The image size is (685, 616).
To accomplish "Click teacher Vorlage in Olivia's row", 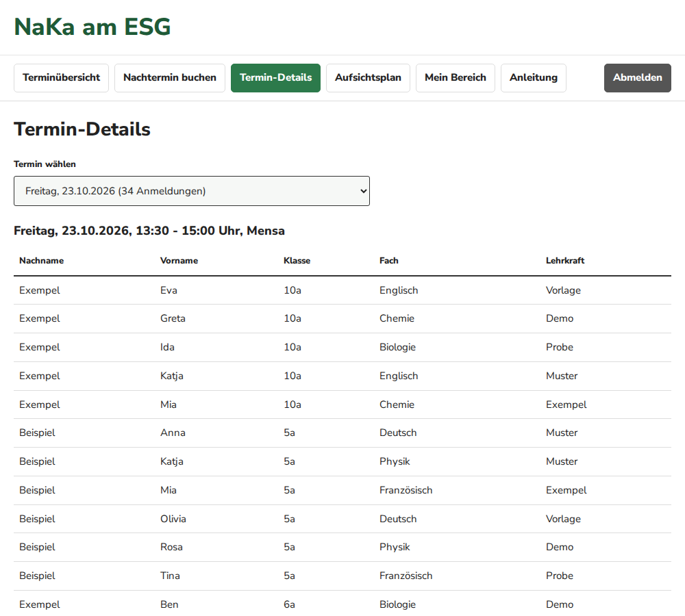I will pos(563,519).
